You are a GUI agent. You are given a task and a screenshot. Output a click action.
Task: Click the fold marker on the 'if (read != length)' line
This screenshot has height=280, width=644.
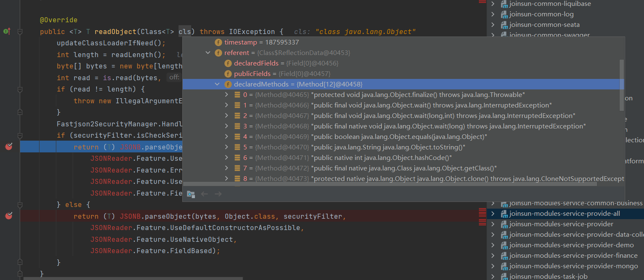pyautogui.click(x=20, y=89)
